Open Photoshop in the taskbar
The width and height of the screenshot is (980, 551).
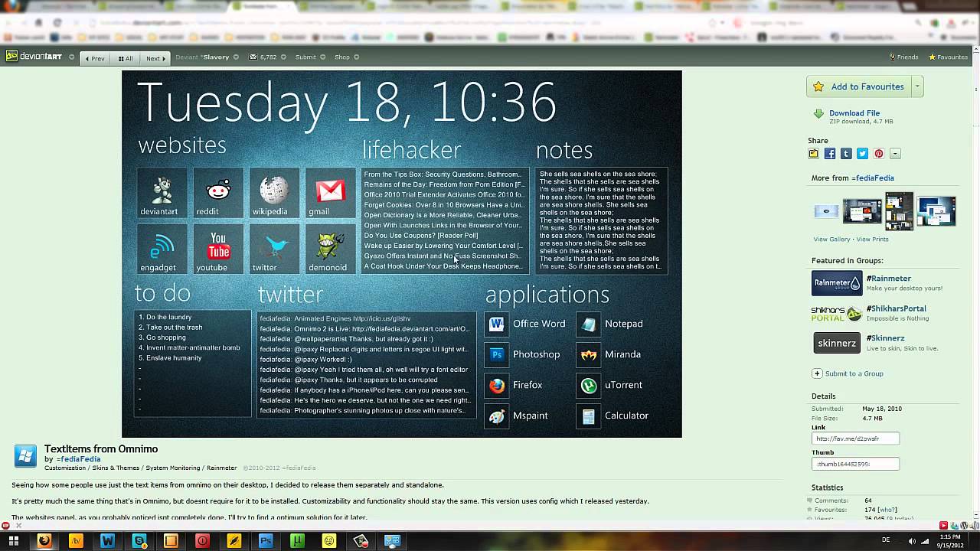coord(266,541)
